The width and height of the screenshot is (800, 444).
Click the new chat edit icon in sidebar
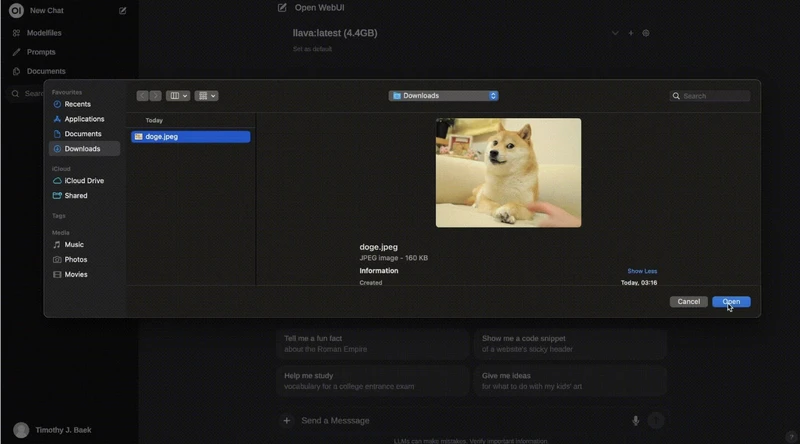click(122, 10)
